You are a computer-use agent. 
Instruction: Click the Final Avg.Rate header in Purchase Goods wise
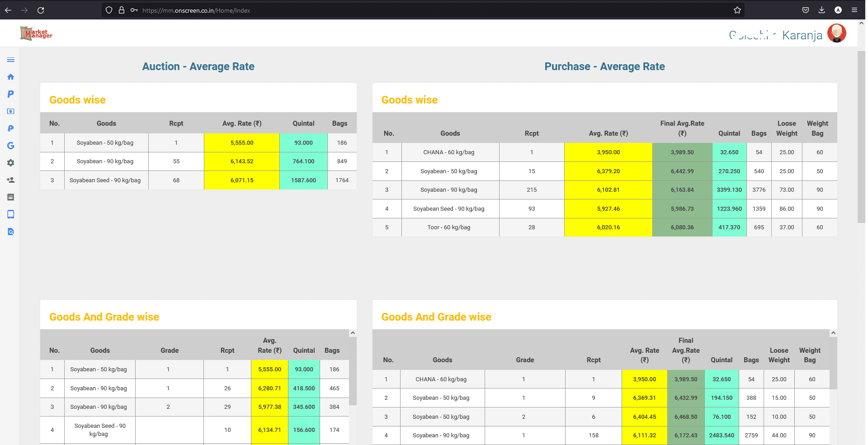click(x=682, y=128)
